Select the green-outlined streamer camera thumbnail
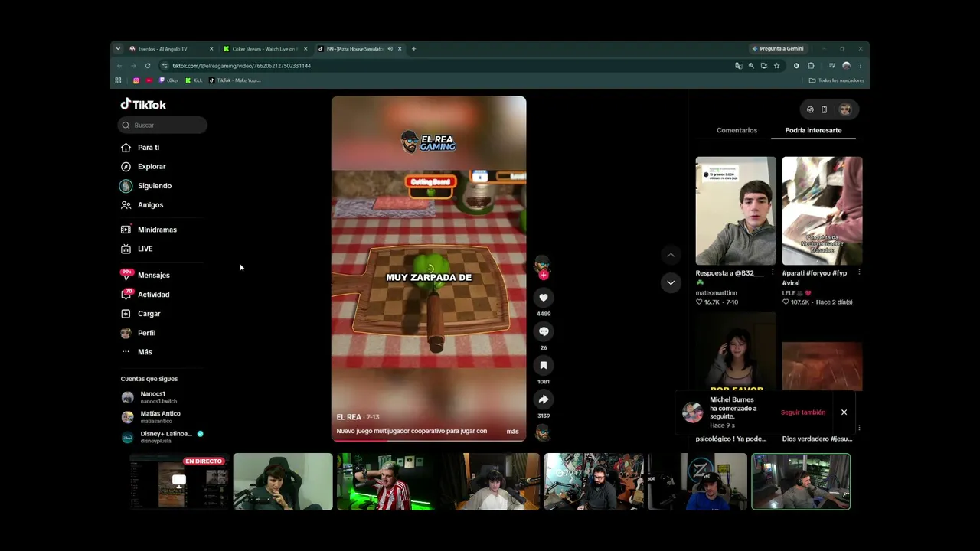Image resolution: width=980 pixels, height=551 pixels. click(801, 481)
